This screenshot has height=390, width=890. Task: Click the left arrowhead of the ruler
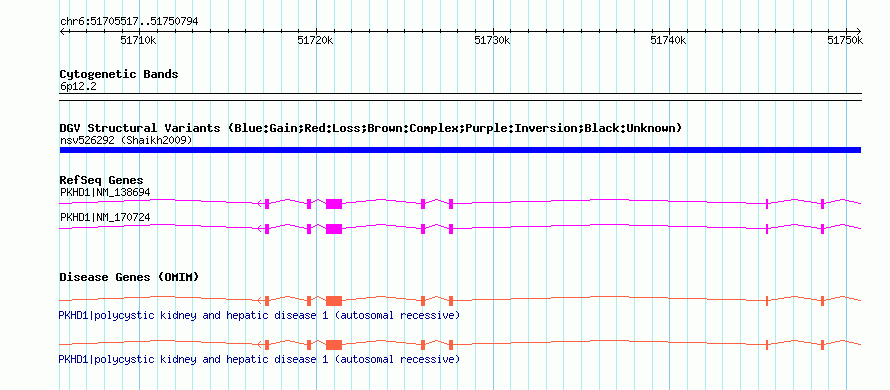click(62, 31)
